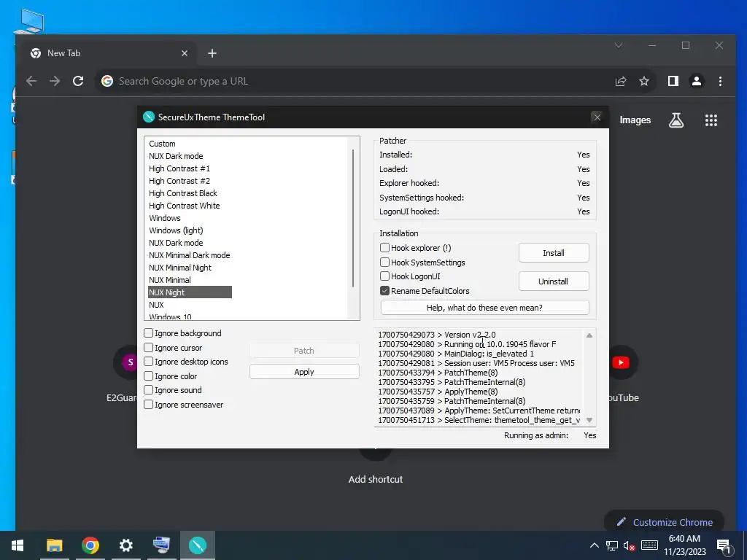Open the Windows Start menu
Image resolution: width=747 pixels, height=560 pixels.
click(18, 545)
